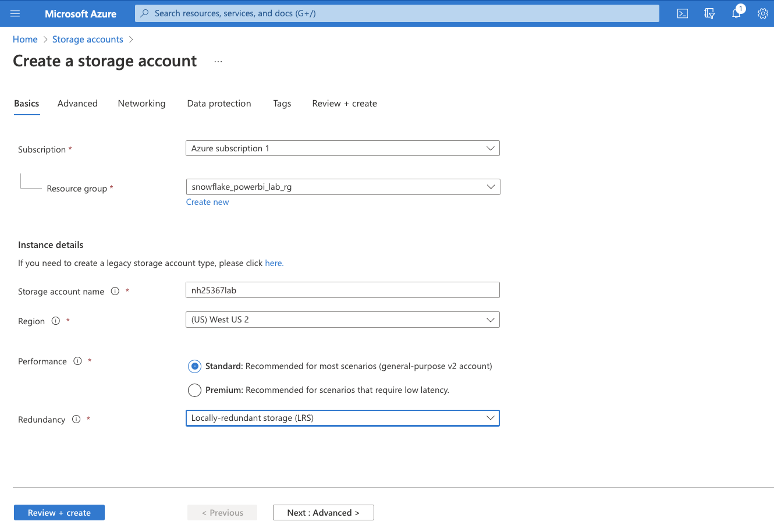Open the Redundancy dropdown

coord(342,418)
